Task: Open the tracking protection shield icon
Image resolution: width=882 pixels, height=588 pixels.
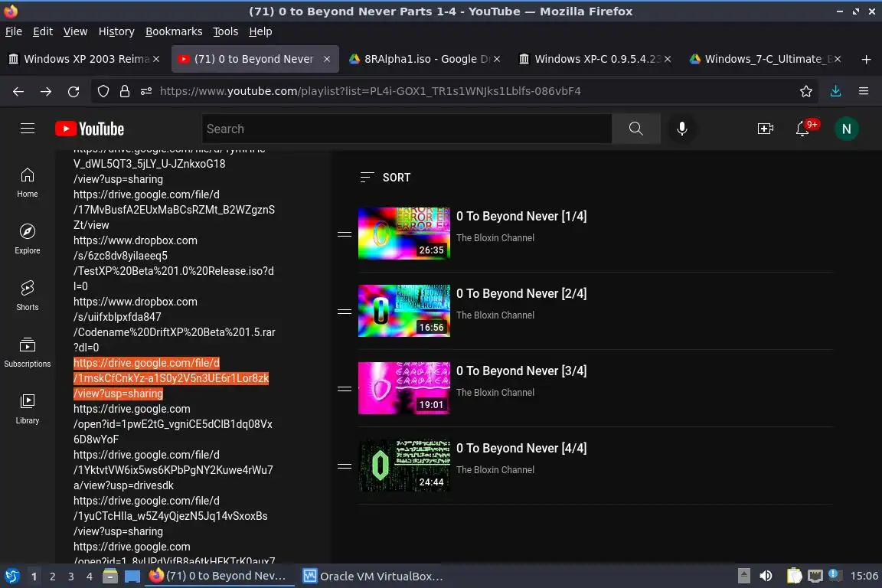Action: click(103, 91)
